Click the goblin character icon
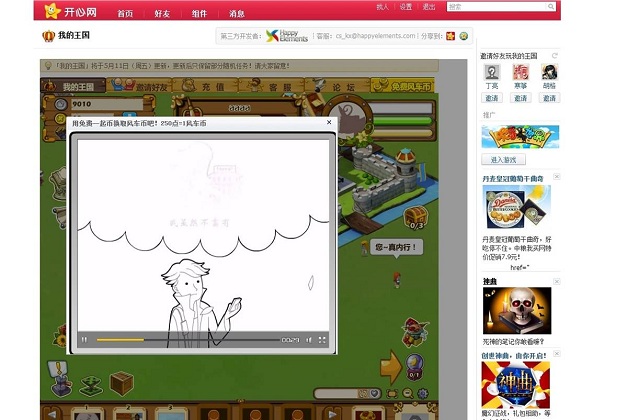639x420 pixels. [x=415, y=332]
